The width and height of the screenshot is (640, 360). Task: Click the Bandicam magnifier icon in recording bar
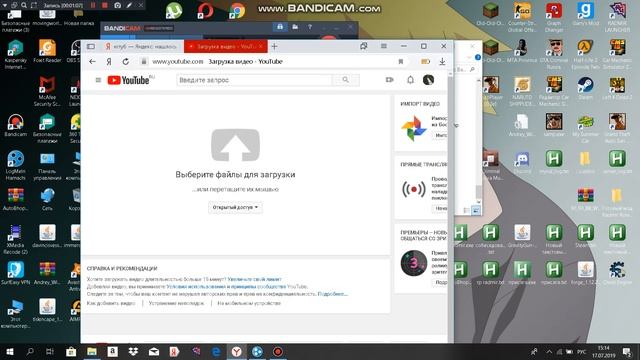click(24, 5)
